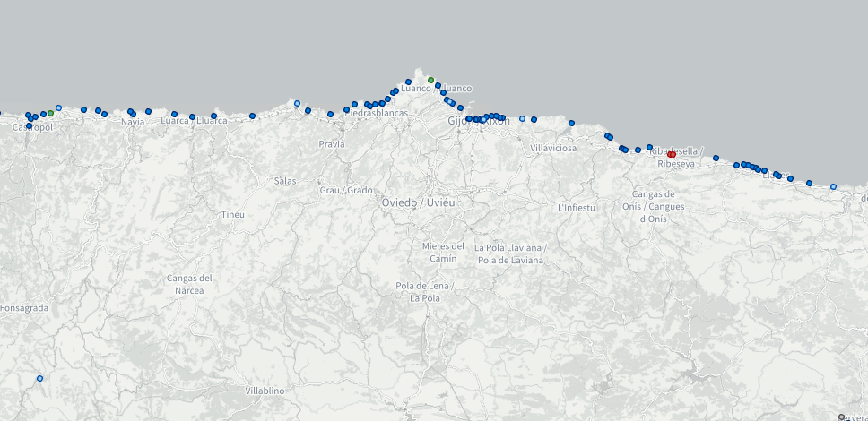
Task: Select the Ribadesella / Ribeseya label
Action: coord(676,158)
